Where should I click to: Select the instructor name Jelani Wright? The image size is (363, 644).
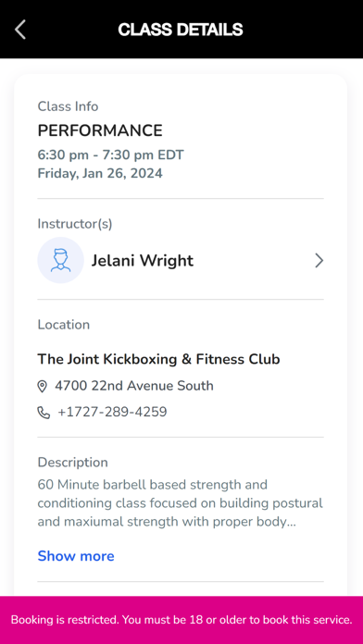(x=143, y=260)
